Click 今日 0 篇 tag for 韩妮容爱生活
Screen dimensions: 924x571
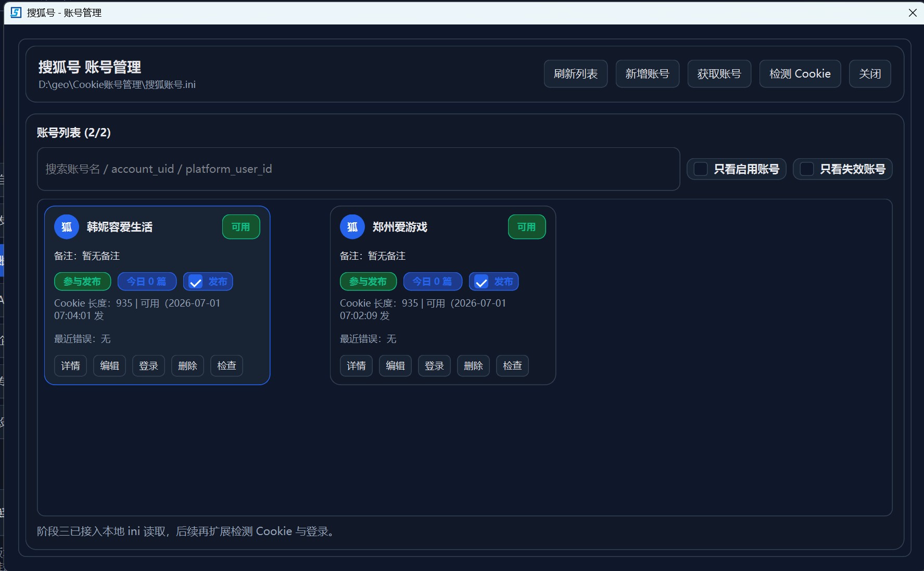pos(147,282)
